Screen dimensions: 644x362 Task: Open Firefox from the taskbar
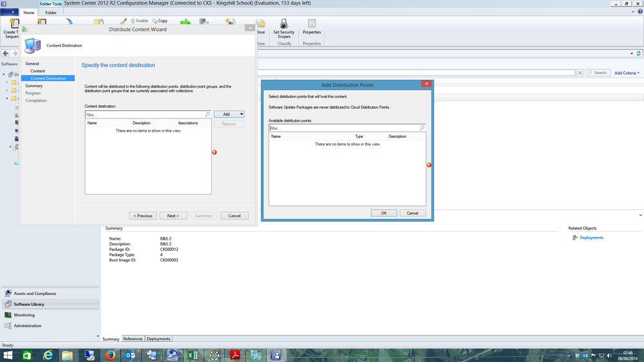pyautogui.click(x=110, y=355)
